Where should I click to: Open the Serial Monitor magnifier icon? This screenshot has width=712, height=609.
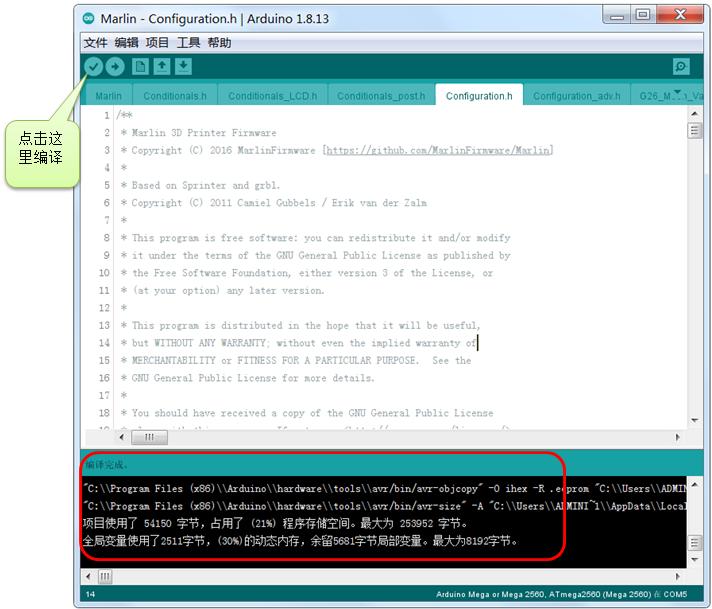pos(681,67)
